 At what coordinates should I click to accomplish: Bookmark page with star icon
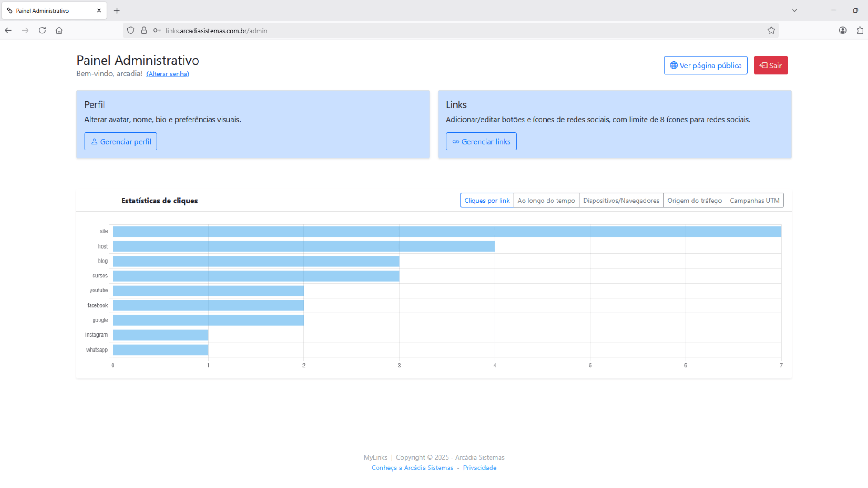(x=771, y=30)
